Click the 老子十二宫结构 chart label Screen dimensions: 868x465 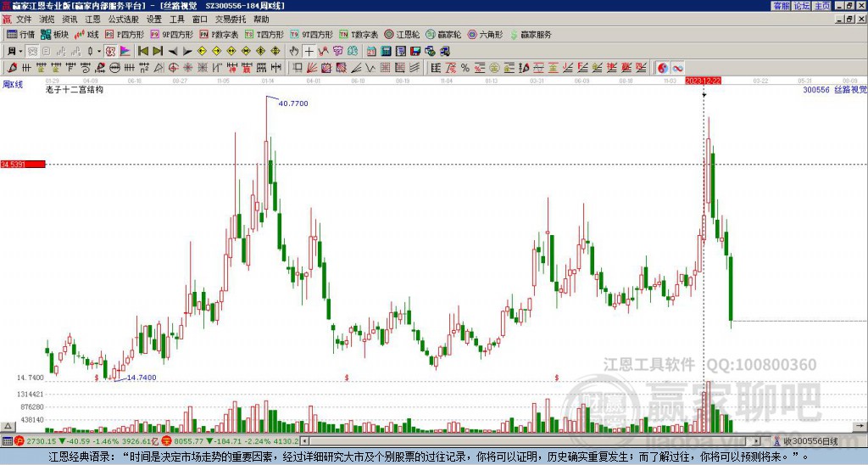pyautogui.click(x=75, y=89)
